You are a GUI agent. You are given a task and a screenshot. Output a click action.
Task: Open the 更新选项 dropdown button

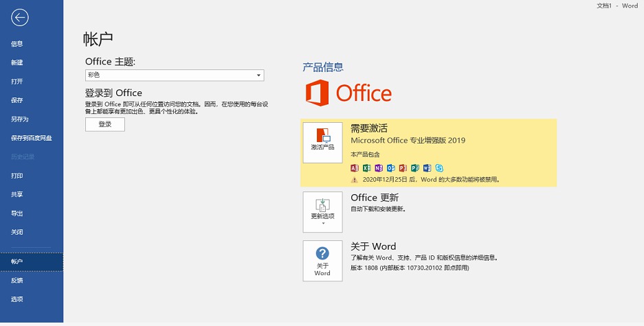point(323,212)
